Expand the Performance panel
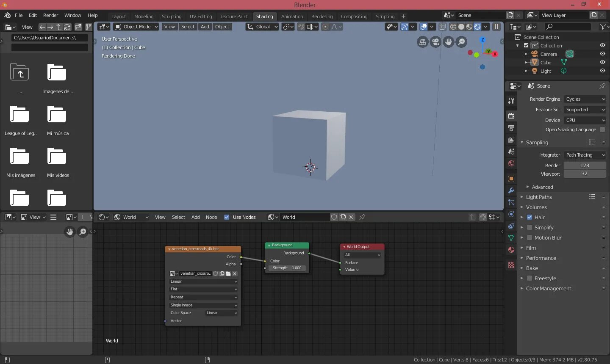The width and height of the screenshot is (610, 364). pyautogui.click(x=541, y=258)
